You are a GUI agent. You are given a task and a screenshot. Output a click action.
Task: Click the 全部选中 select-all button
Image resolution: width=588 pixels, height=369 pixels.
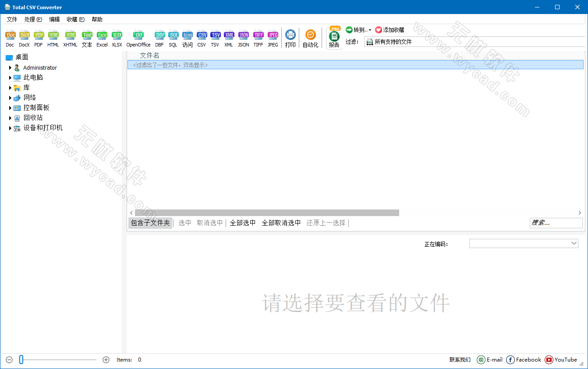[242, 223]
